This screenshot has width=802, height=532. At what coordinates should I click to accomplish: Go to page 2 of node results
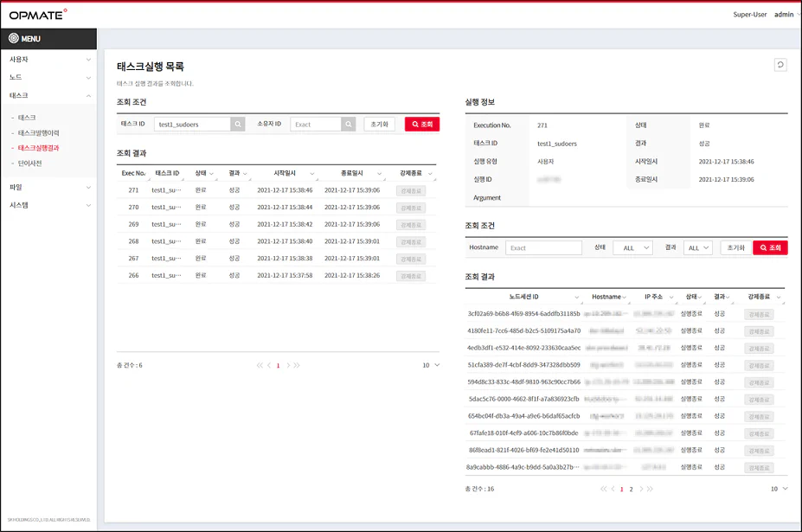[x=631, y=489]
